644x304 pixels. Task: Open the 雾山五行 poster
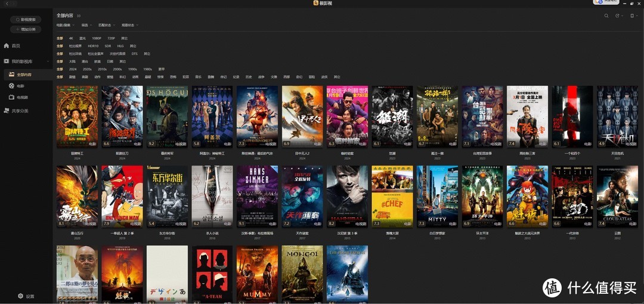(x=77, y=196)
